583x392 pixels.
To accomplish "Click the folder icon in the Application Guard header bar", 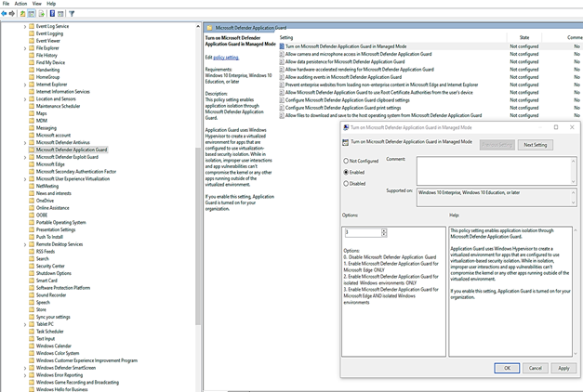I will pos(209,28).
